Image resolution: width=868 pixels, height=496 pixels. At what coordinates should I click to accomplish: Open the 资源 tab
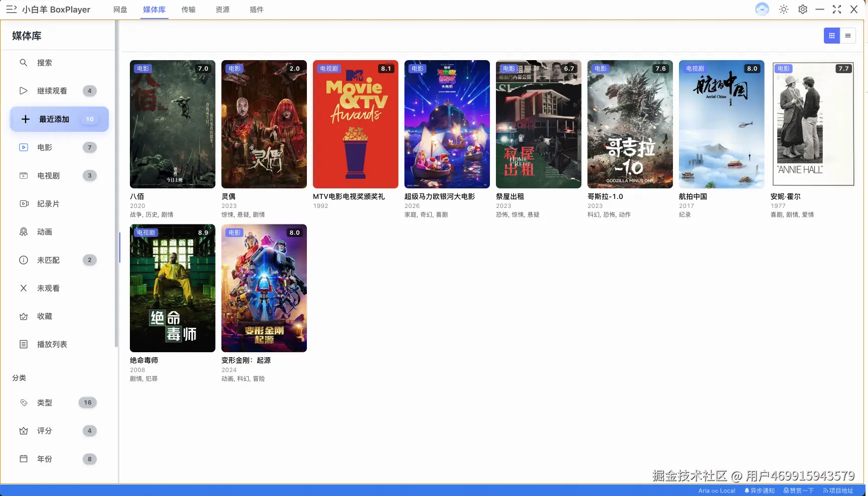point(223,10)
